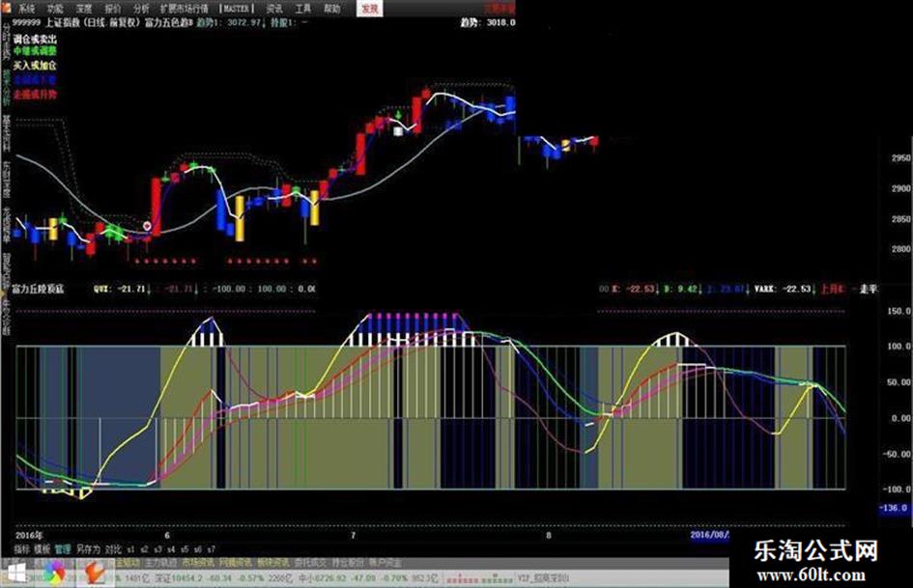Click the 2950 price axis label
This screenshot has height=588, width=913.
(x=899, y=157)
